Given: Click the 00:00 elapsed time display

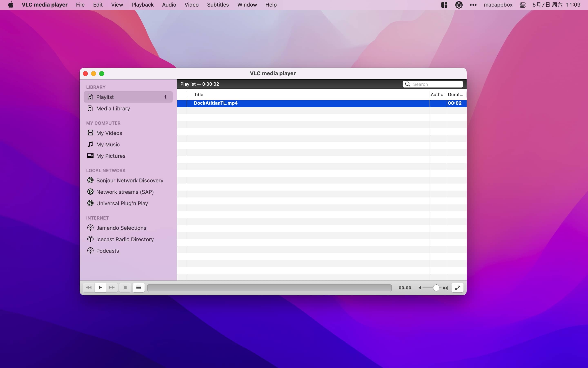Looking at the screenshot, I should [x=405, y=288].
